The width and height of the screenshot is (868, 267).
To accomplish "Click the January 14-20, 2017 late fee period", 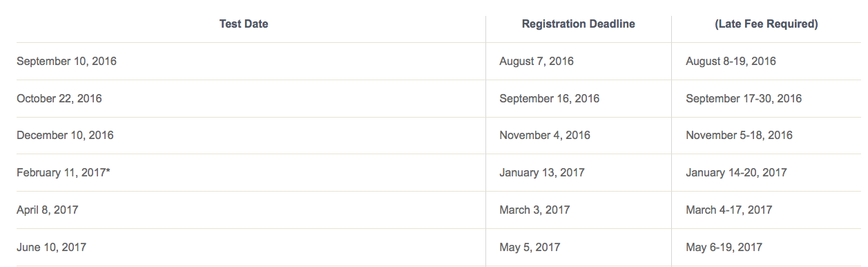I will coord(736,172).
